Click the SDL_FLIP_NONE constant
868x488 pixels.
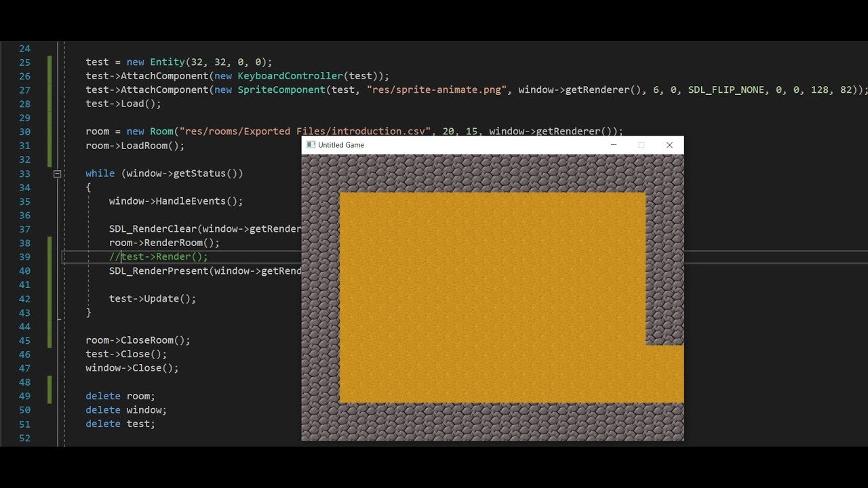(x=726, y=90)
